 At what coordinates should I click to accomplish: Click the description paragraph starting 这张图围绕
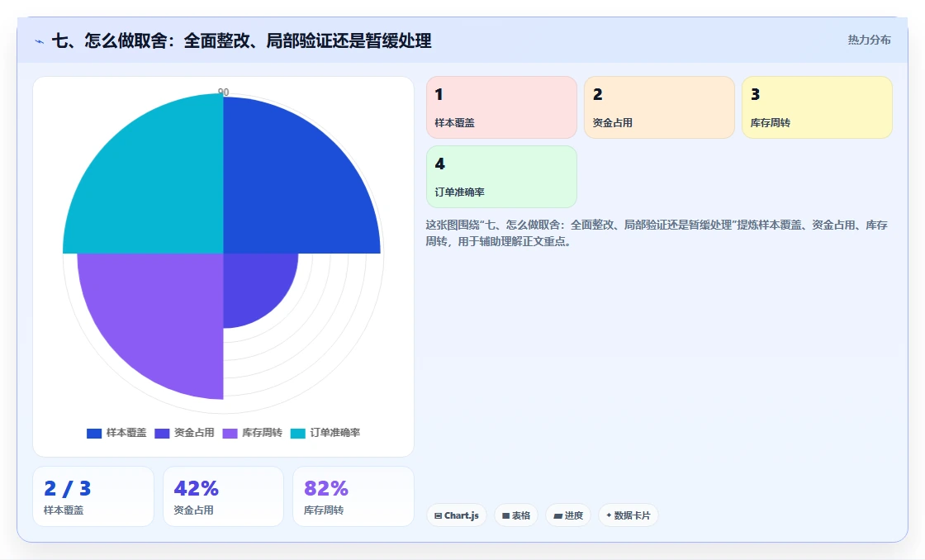(x=657, y=233)
